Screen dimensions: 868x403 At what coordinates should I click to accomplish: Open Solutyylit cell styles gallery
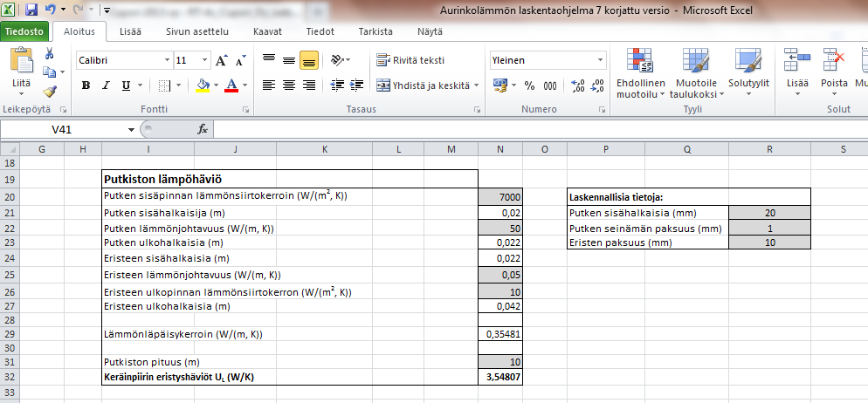point(748,73)
